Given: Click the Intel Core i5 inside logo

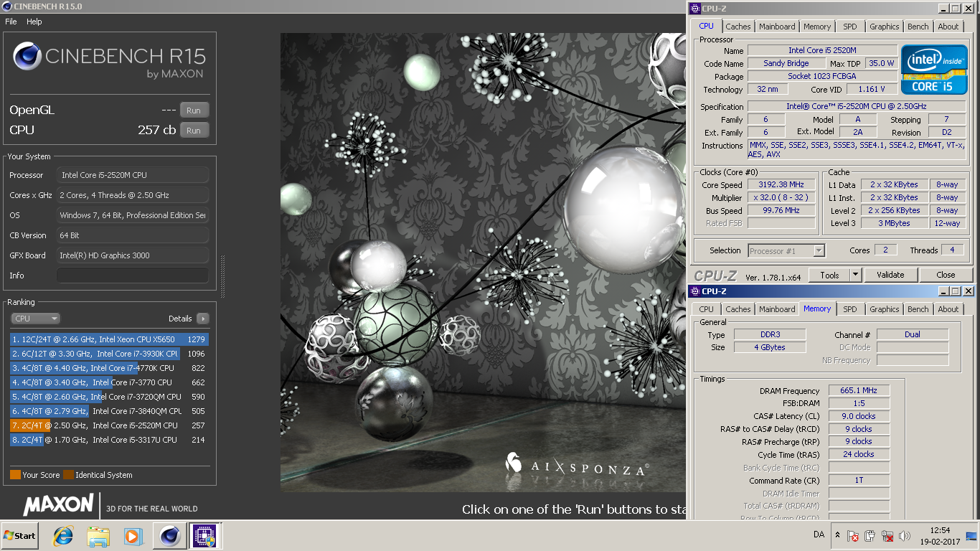Looking at the screenshot, I should 934,69.
